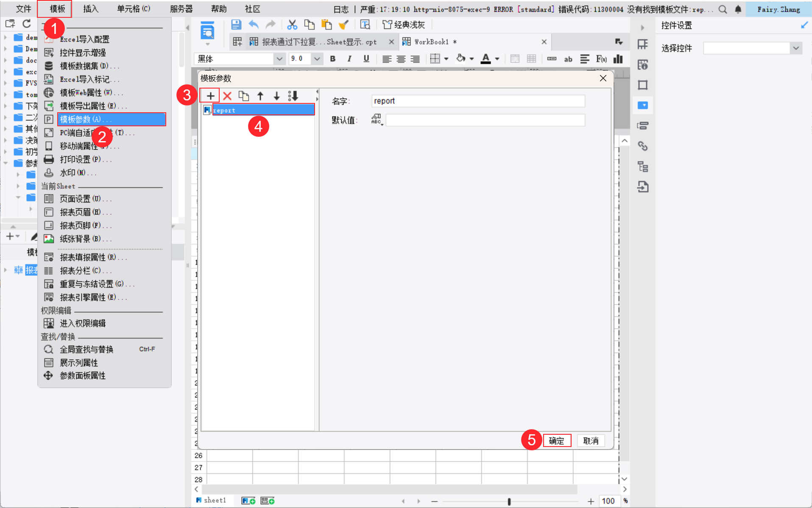Open the 模板 menu
This screenshot has height=508, width=812.
pos(58,9)
